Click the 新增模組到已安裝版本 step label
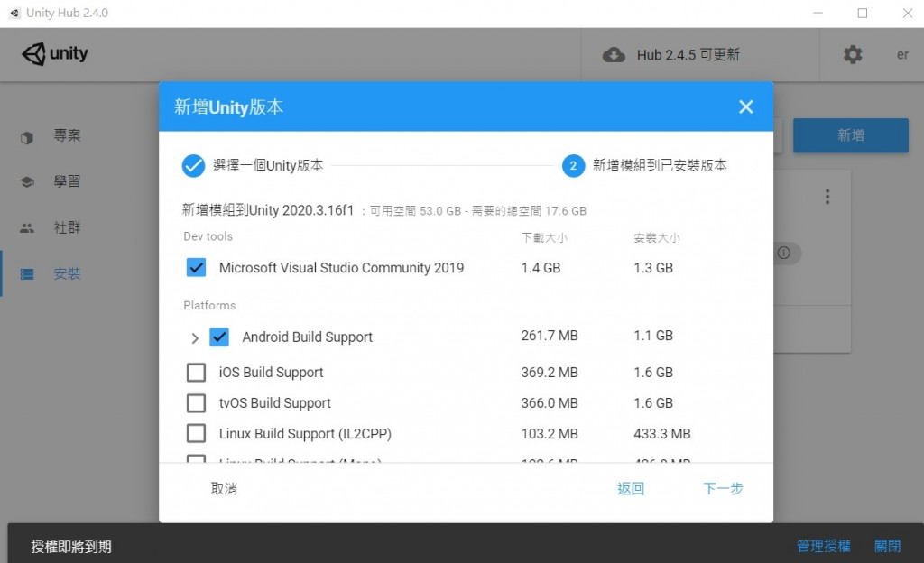The image size is (924, 563). (x=660, y=165)
